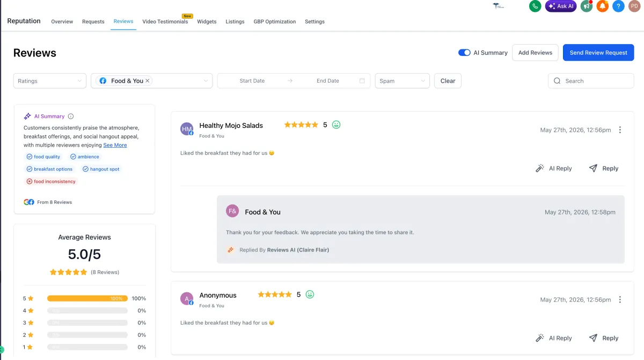Click the 2-star rating bar
This screenshot has width=644, height=360.
click(x=87, y=335)
